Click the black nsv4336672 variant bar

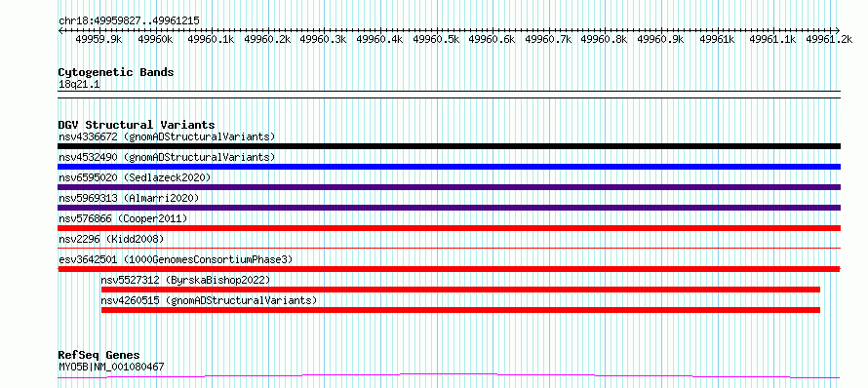point(449,146)
